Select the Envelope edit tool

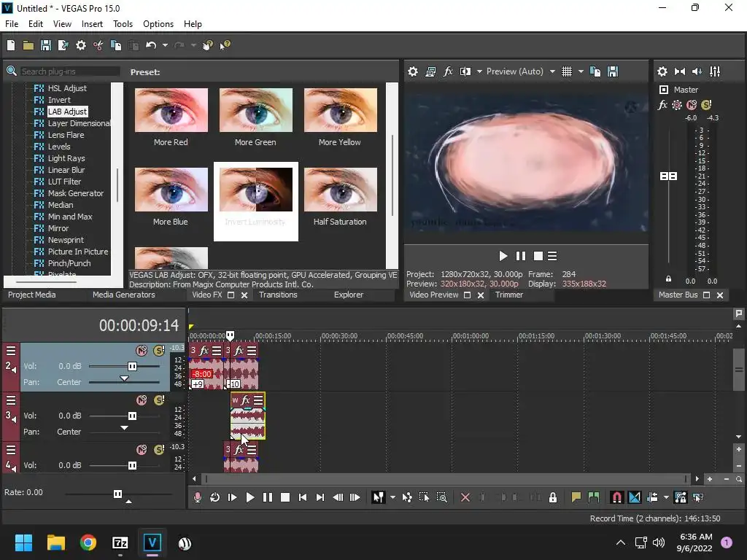click(x=407, y=497)
